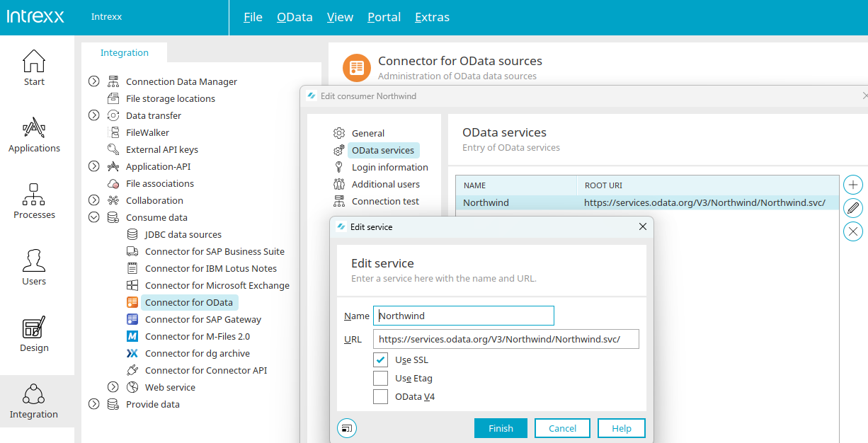The height and width of the screenshot is (443, 868).
Task: Click the External API keys icon
Action: coord(113,149)
